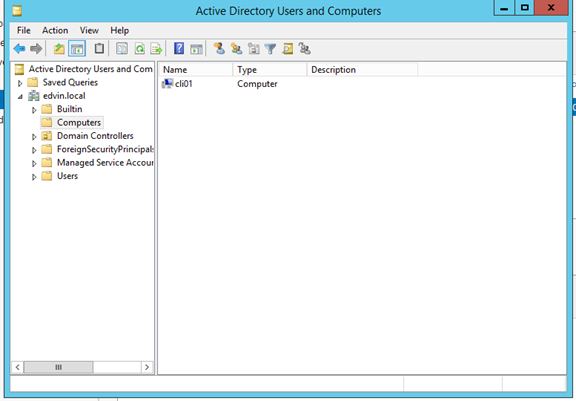
Task: Select the Users container
Action: [67, 176]
